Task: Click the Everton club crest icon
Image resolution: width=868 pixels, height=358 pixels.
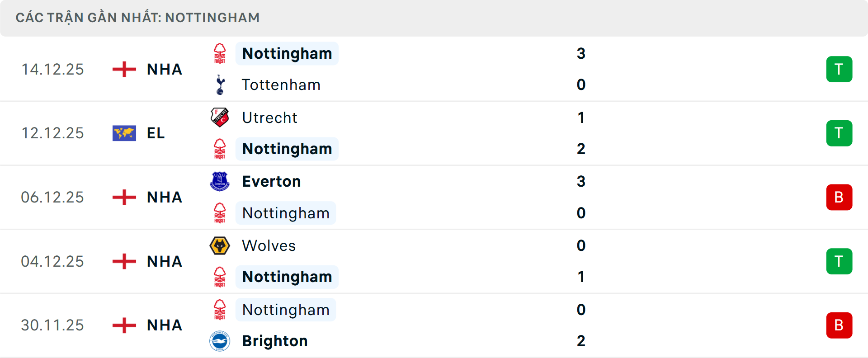Action: click(x=220, y=181)
